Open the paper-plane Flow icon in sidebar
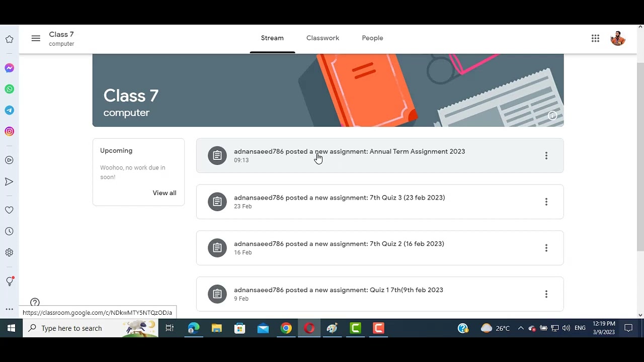This screenshot has height=362, width=644. pos(10,182)
